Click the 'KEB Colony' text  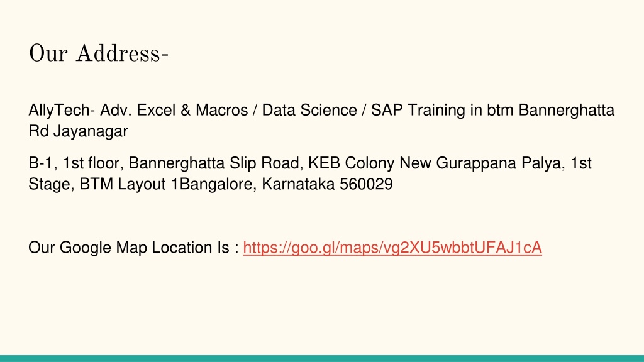tap(352, 163)
